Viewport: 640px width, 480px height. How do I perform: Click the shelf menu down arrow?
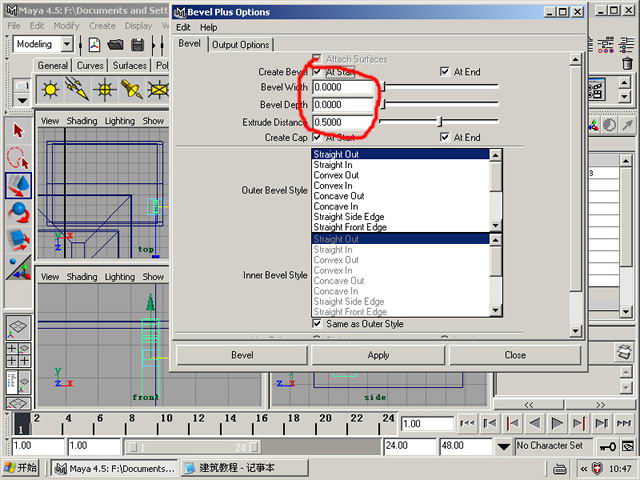click(22, 100)
